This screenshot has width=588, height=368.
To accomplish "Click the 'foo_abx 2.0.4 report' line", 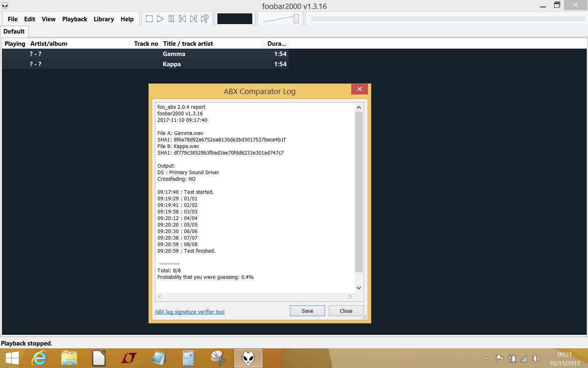I will click(181, 107).
